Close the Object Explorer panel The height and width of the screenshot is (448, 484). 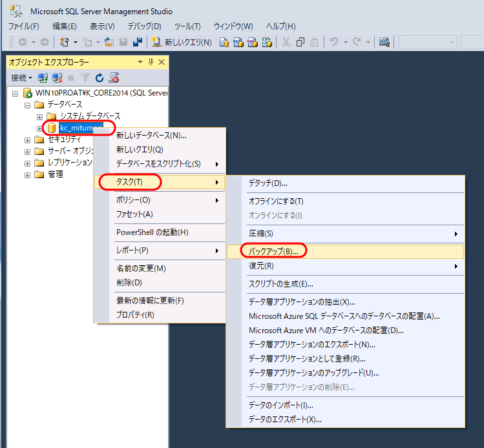coord(162,62)
